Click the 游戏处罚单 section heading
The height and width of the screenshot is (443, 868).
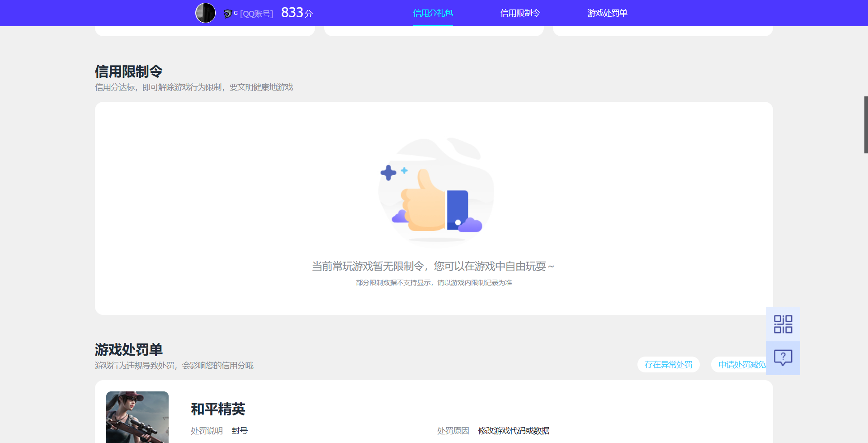click(x=129, y=349)
